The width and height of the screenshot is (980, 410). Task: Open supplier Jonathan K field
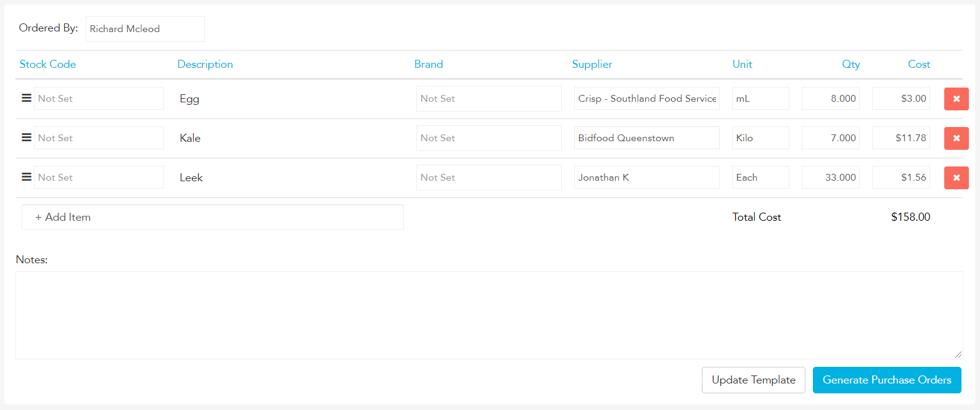(647, 178)
